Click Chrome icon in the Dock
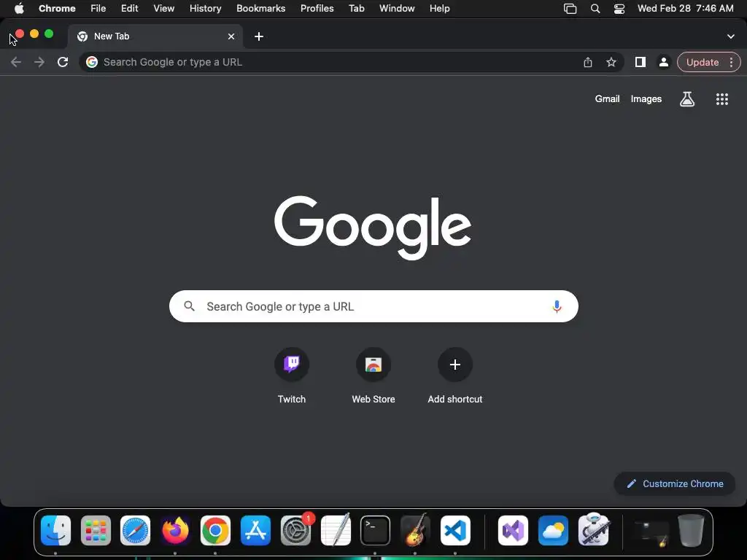Screen dimensions: 747x560 [215, 531]
